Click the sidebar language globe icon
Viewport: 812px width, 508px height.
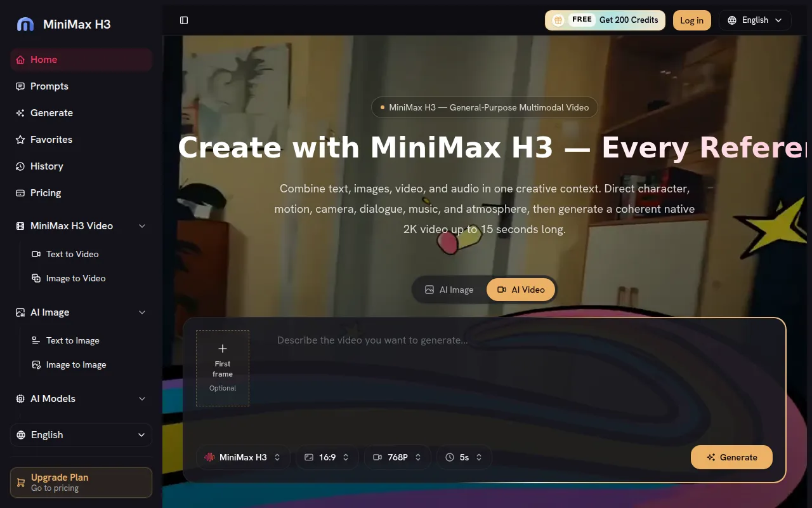click(21, 435)
